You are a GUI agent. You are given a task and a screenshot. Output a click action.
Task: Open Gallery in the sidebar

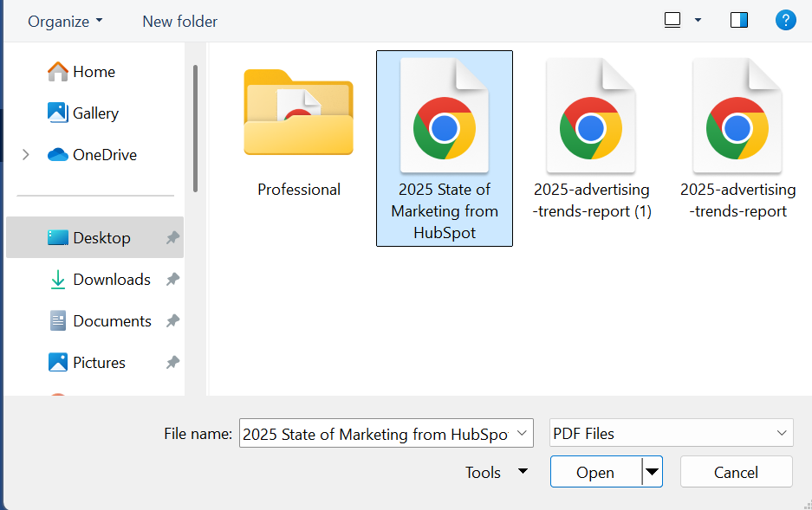[95, 113]
